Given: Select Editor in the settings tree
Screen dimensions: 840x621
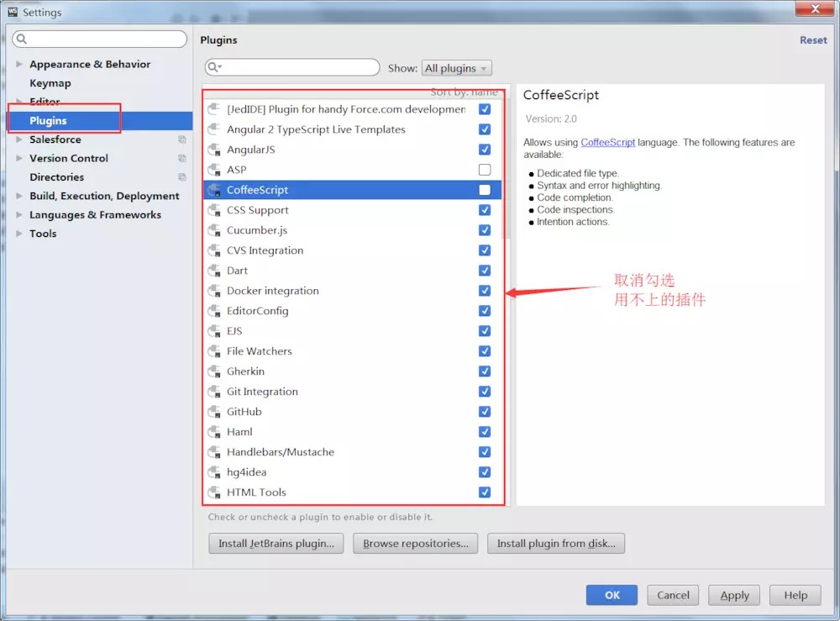Looking at the screenshot, I should click(x=45, y=102).
